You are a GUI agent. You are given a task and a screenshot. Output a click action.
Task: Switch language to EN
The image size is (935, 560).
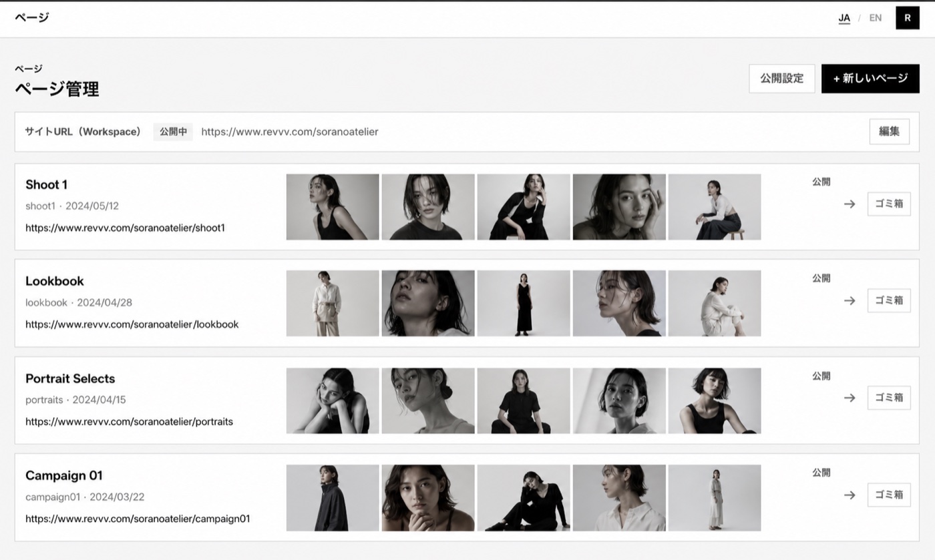tap(876, 18)
